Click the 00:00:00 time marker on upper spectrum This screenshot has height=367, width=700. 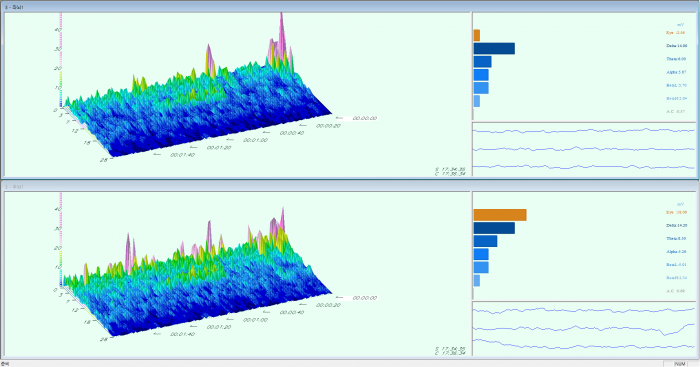point(365,118)
